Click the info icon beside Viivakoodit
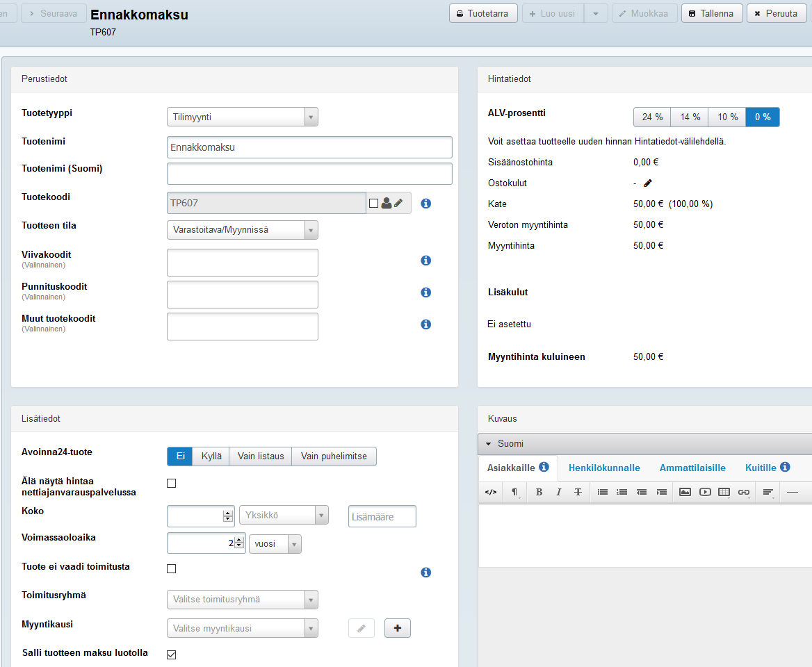Screen dimensions: 812x667 pyautogui.click(x=426, y=261)
